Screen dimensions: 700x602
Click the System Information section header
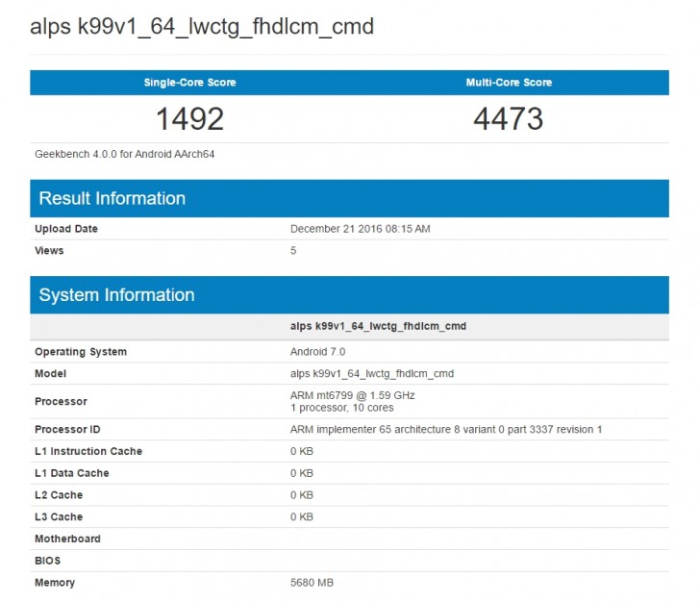pyautogui.click(x=116, y=295)
